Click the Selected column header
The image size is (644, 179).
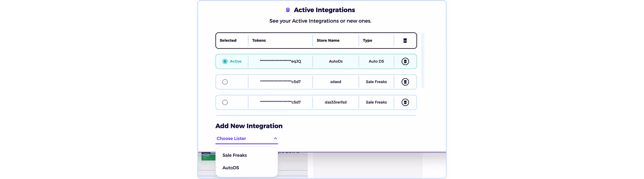point(228,41)
